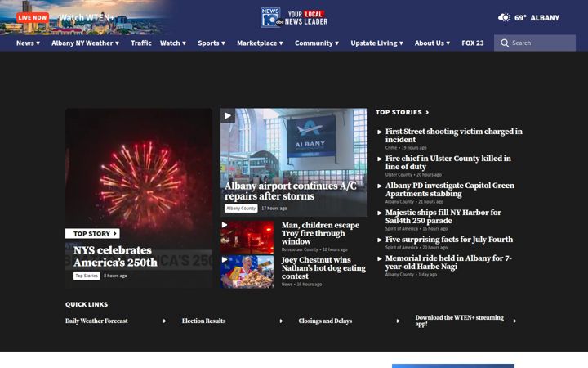Viewport: 588px width, 368px height.
Task: Click the arrow beside Download WTEN+ streaming app
Action: (514, 321)
